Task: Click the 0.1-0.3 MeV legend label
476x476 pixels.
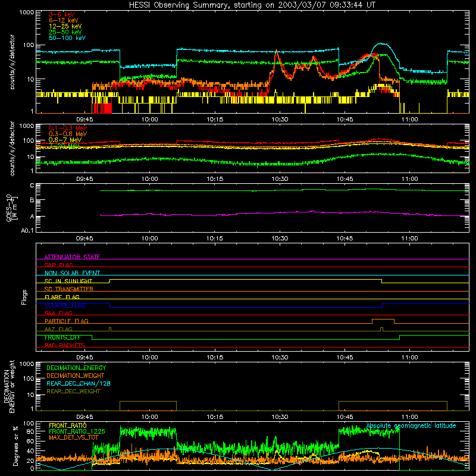Action: pyautogui.click(x=68, y=128)
